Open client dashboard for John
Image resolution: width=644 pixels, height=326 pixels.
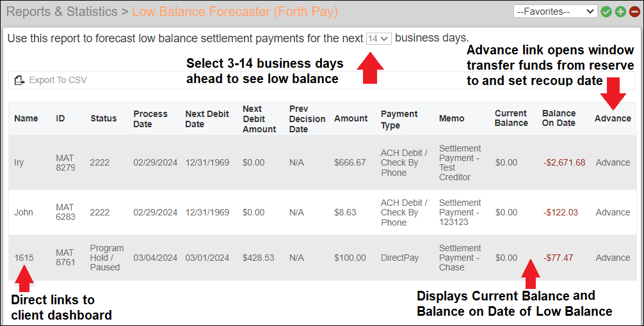tap(24, 212)
